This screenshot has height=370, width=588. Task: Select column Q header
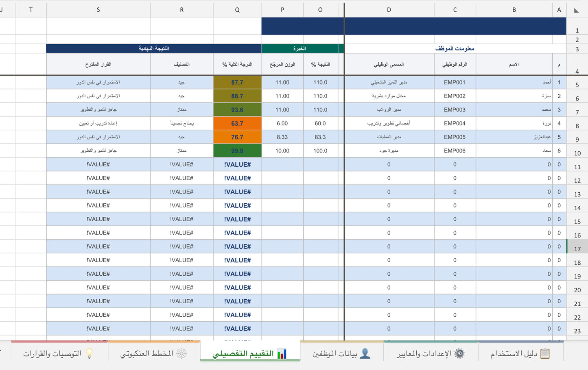pyautogui.click(x=237, y=10)
